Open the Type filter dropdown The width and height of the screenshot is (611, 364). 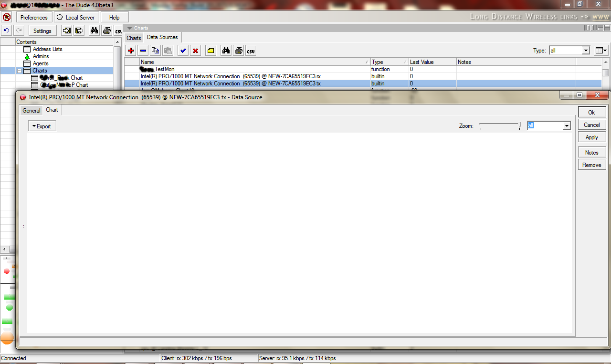[x=586, y=50]
